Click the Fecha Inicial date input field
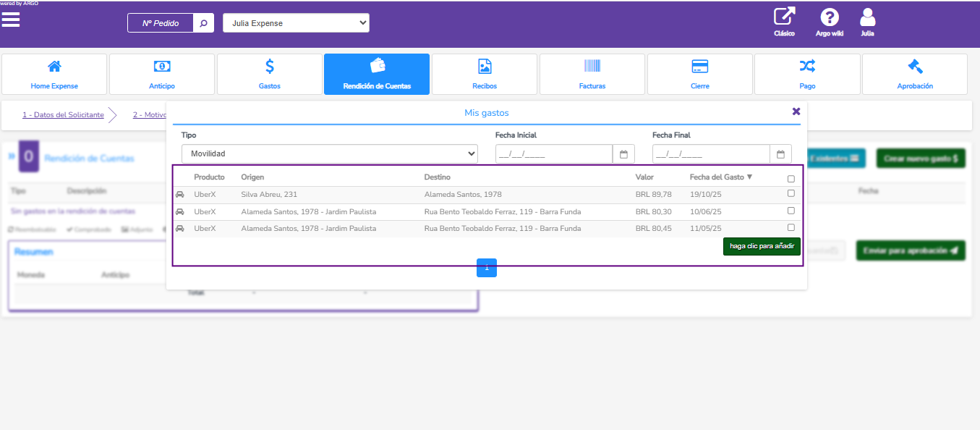The image size is (980, 430). [553, 154]
